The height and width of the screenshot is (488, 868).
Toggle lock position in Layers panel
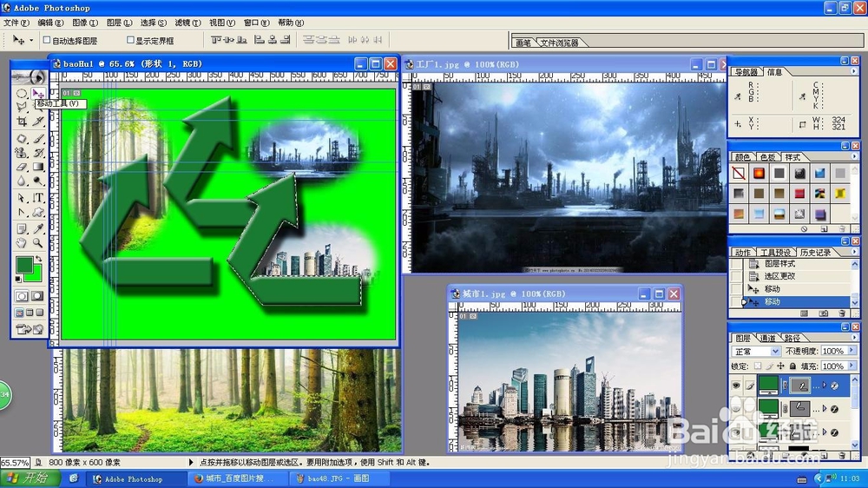coord(780,366)
